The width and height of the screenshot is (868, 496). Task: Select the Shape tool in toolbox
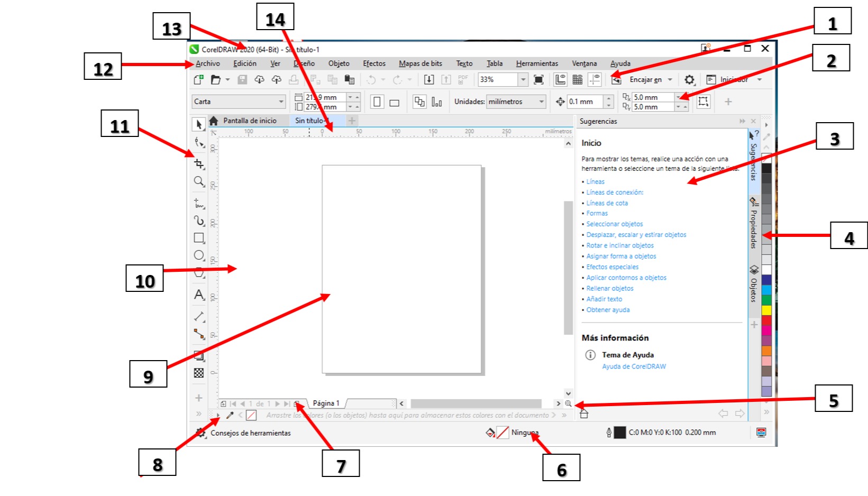[x=199, y=142]
